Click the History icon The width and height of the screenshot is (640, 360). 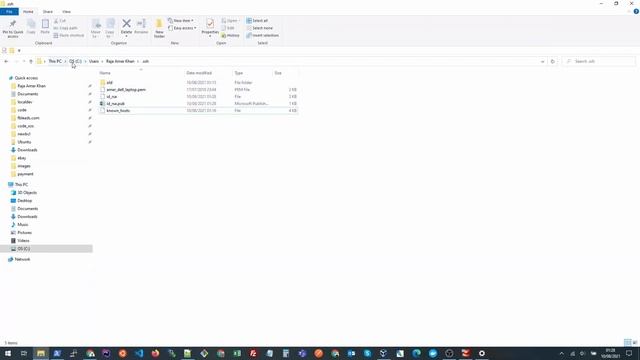(x=231, y=36)
